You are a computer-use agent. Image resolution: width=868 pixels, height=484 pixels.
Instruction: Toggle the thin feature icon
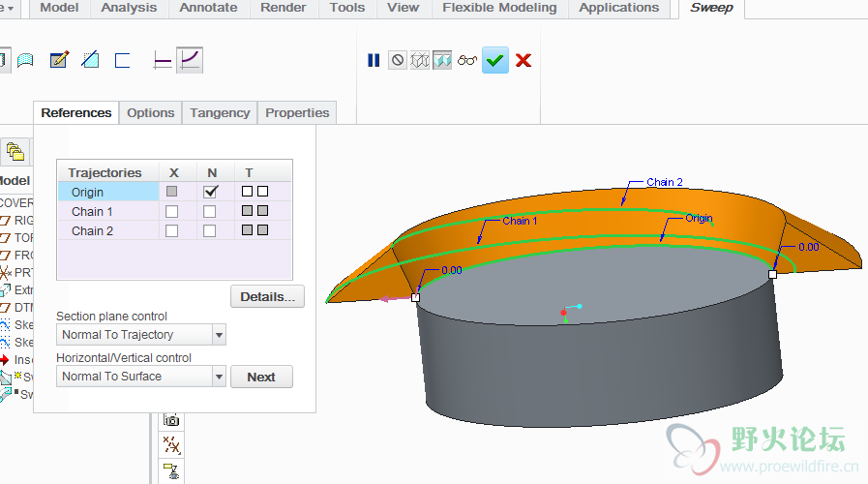pyautogui.click(x=122, y=60)
